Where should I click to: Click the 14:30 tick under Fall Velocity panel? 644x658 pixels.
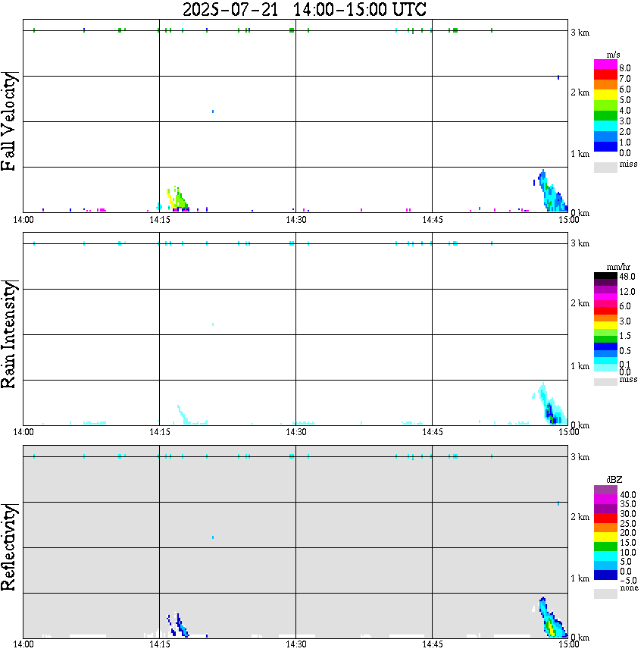pyautogui.click(x=296, y=220)
